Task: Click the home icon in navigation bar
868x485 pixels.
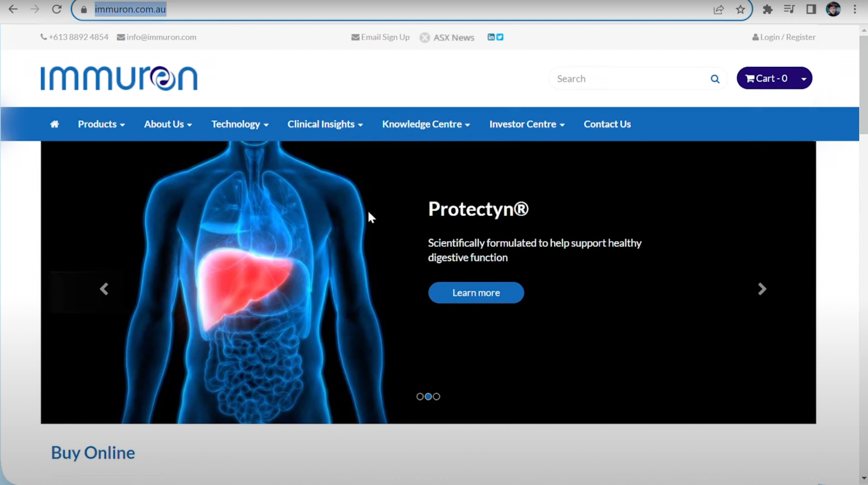Action: tap(55, 124)
